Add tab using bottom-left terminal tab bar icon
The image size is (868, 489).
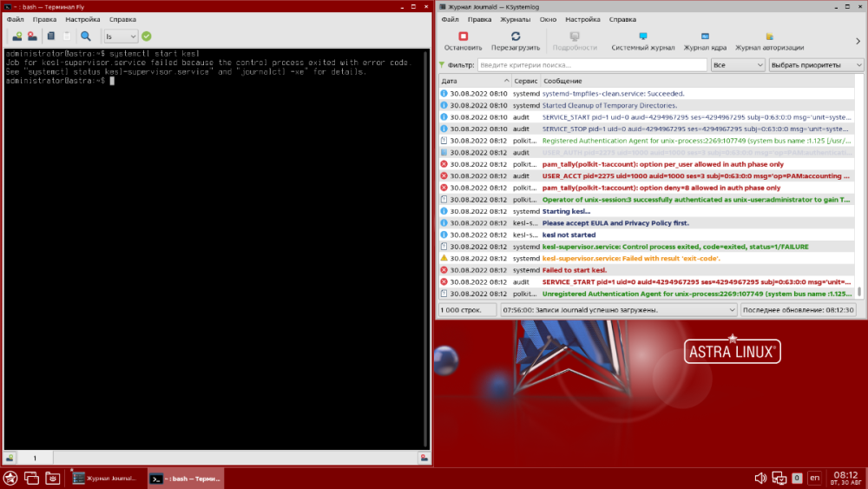click(10, 458)
